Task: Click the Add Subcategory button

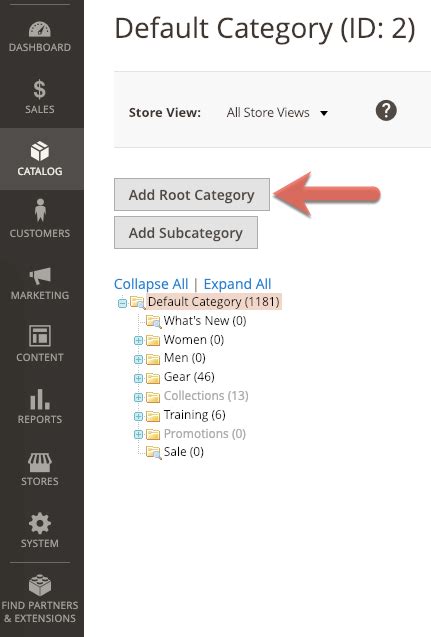Action: (x=186, y=232)
